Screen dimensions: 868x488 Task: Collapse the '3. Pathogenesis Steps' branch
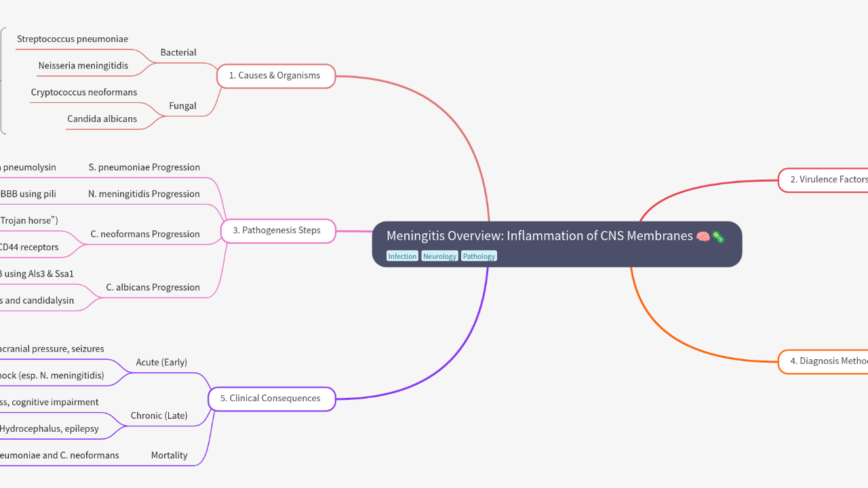pos(278,230)
